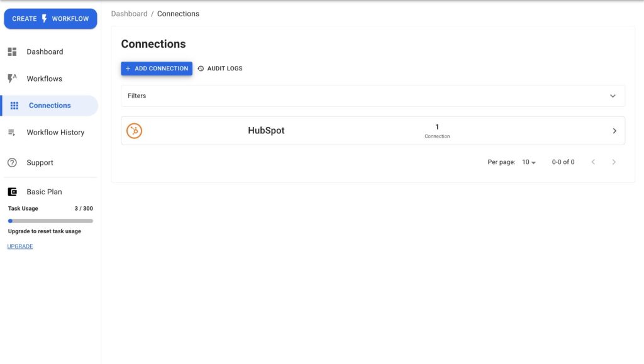Open Workflow History page
Image resolution: width=644 pixels, height=364 pixels.
(55, 132)
